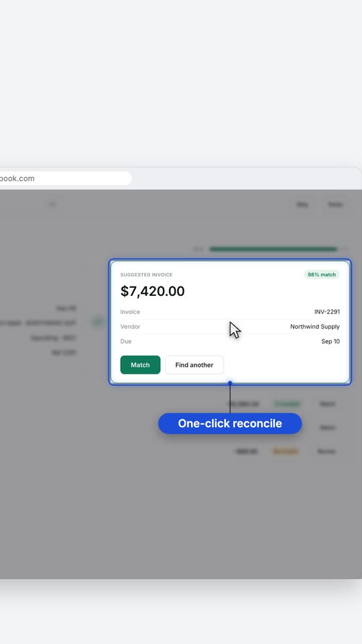The width and height of the screenshot is (362, 644).
Task: Click the Invoice field label
Action: (x=130, y=312)
